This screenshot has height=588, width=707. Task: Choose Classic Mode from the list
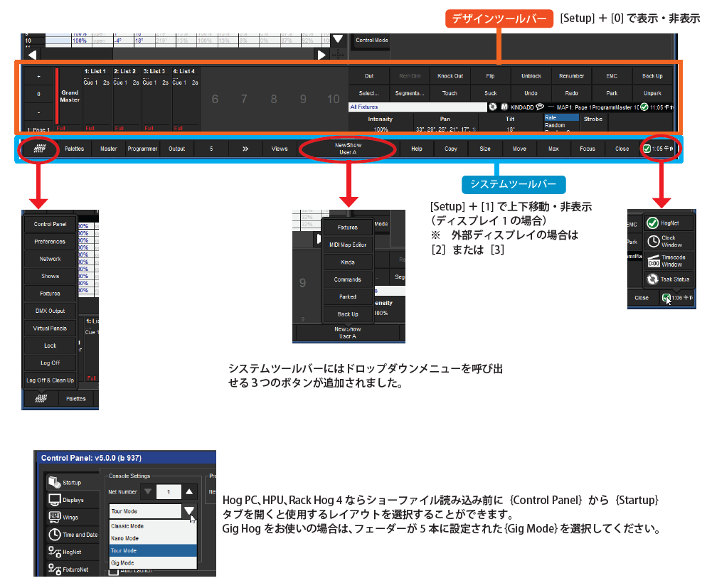153,526
